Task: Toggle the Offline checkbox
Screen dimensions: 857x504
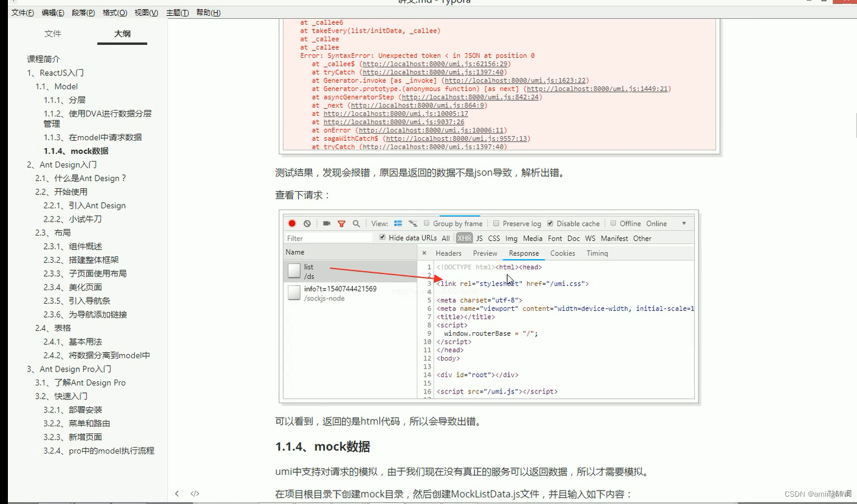Action: point(613,223)
